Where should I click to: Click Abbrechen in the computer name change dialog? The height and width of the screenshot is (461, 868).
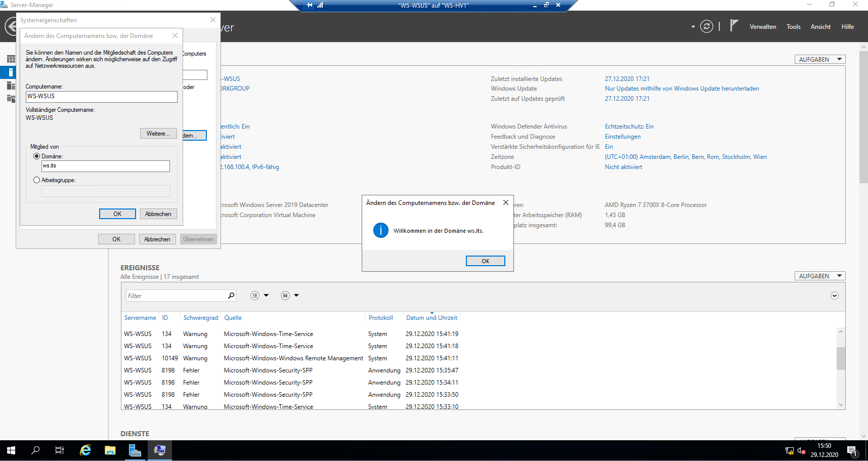coord(158,214)
